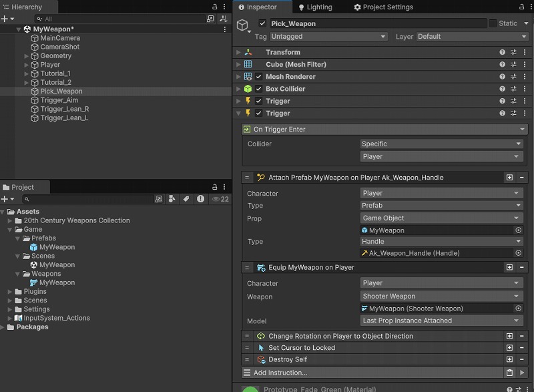Viewport: 534px width, 392px height.
Task: Open the Project add (+) menu
Action: click(7, 199)
